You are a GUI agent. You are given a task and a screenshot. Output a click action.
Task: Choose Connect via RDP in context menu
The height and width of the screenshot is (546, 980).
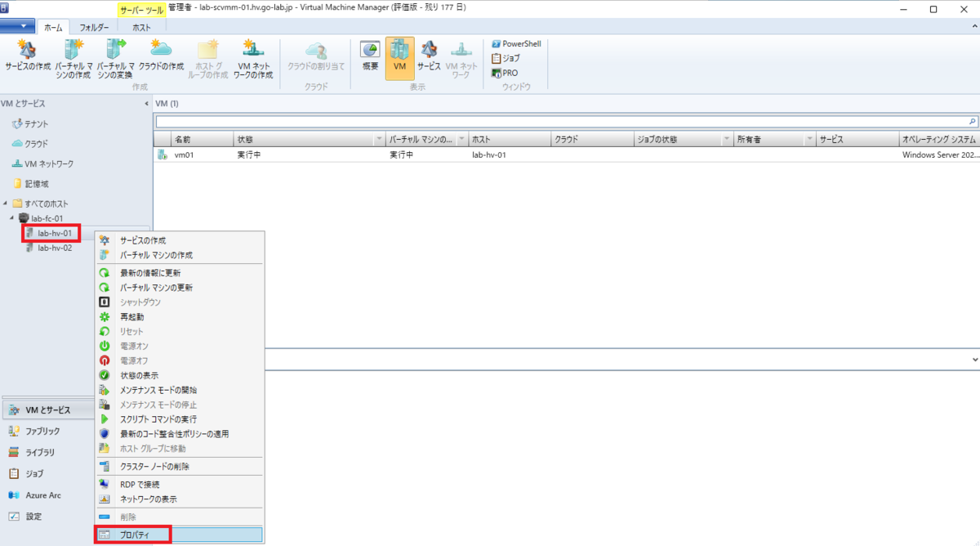(x=180, y=484)
